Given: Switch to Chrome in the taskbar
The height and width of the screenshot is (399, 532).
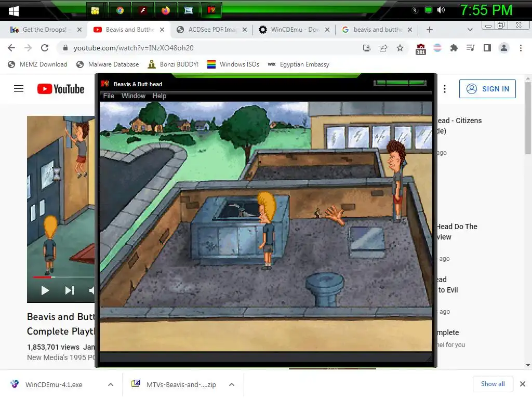Looking at the screenshot, I should (x=120, y=10).
